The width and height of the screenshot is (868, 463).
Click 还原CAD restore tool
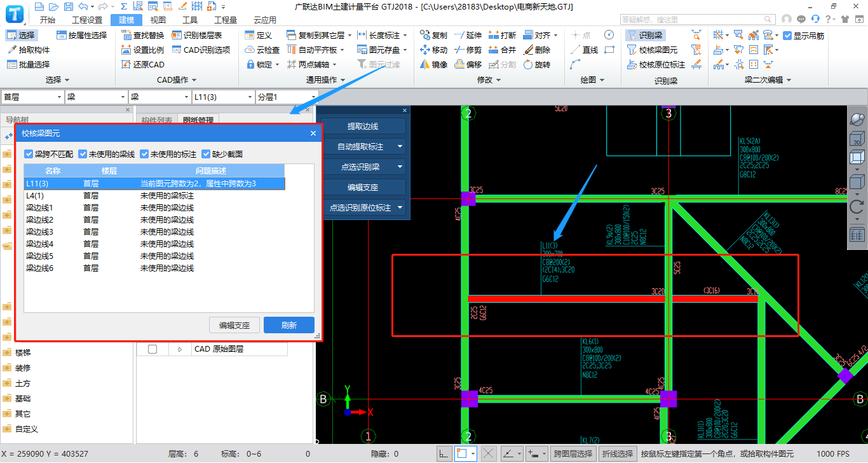[142, 64]
